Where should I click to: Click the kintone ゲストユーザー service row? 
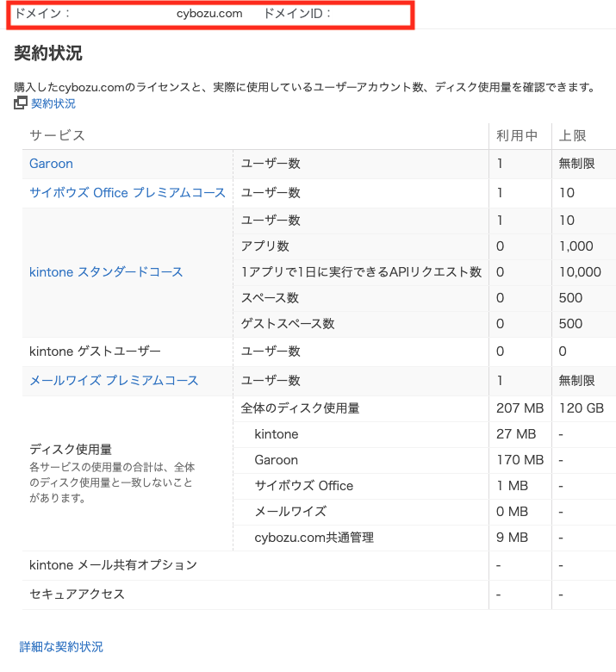pyautogui.click(x=95, y=352)
